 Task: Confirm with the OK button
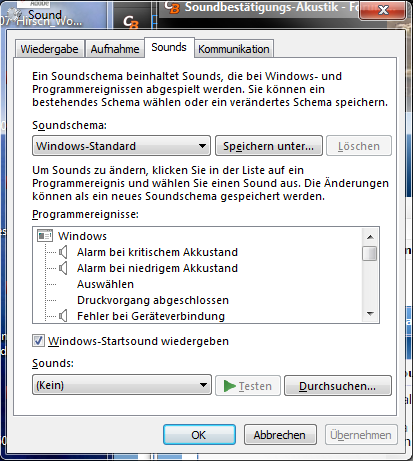pos(199,435)
